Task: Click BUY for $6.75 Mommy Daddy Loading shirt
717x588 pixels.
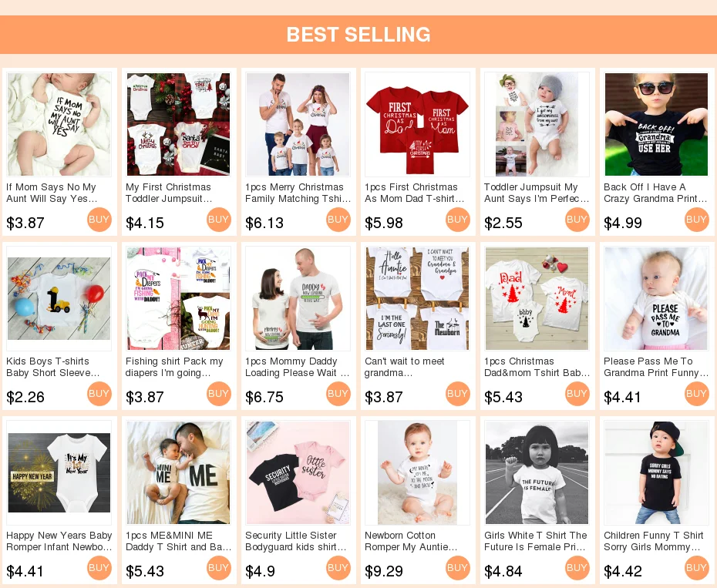Action: [x=338, y=394]
